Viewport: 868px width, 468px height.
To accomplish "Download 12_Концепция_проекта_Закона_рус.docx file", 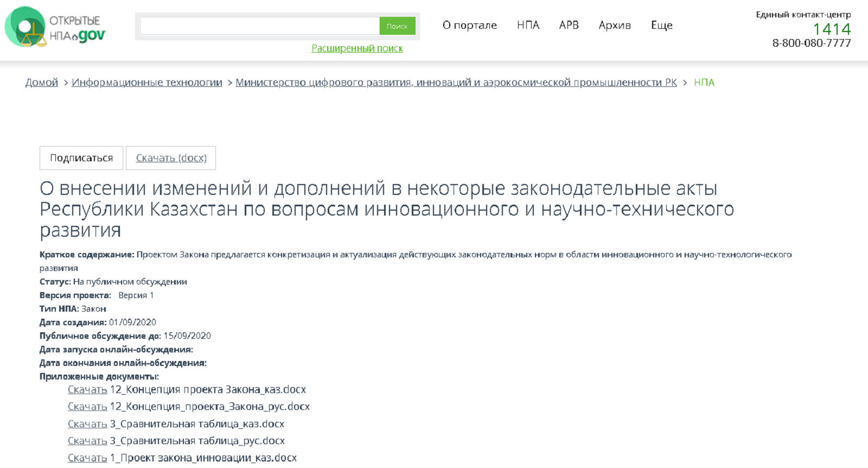I will (87, 407).
